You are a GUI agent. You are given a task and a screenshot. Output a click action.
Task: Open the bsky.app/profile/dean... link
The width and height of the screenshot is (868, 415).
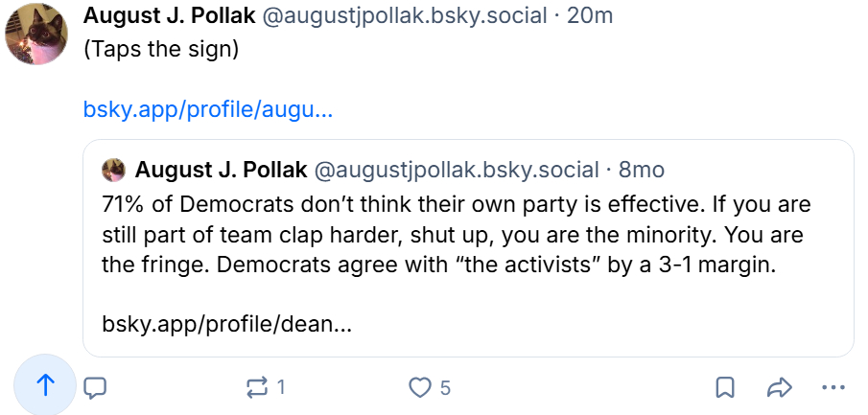click(x=226, y=324)
